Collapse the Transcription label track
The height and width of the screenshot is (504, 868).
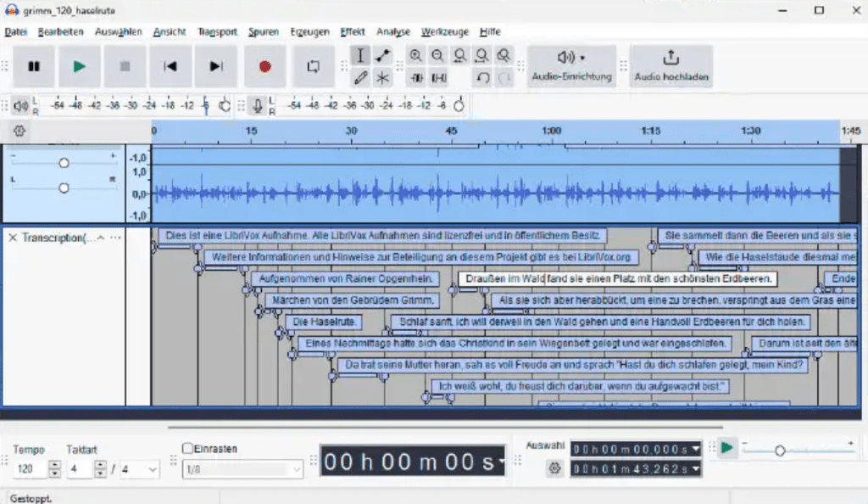[101, 238]
